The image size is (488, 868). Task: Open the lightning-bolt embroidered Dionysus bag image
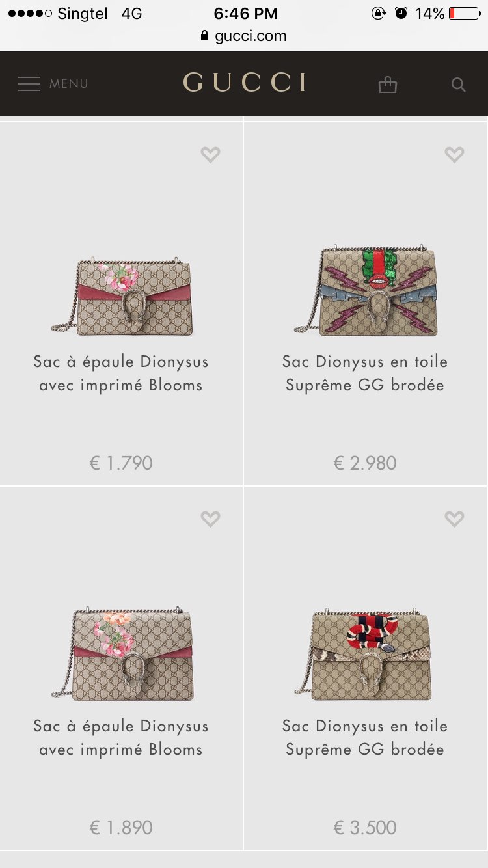[366, 290]
